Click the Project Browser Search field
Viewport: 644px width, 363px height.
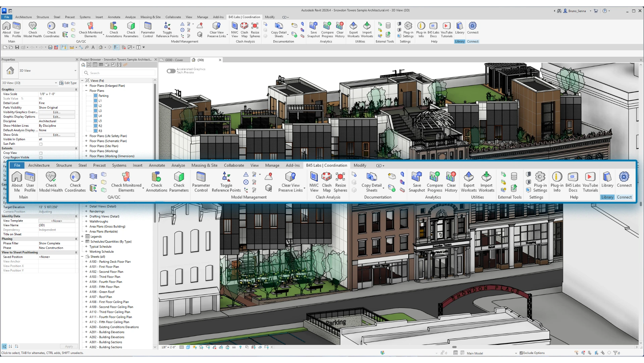pos(119,73)
